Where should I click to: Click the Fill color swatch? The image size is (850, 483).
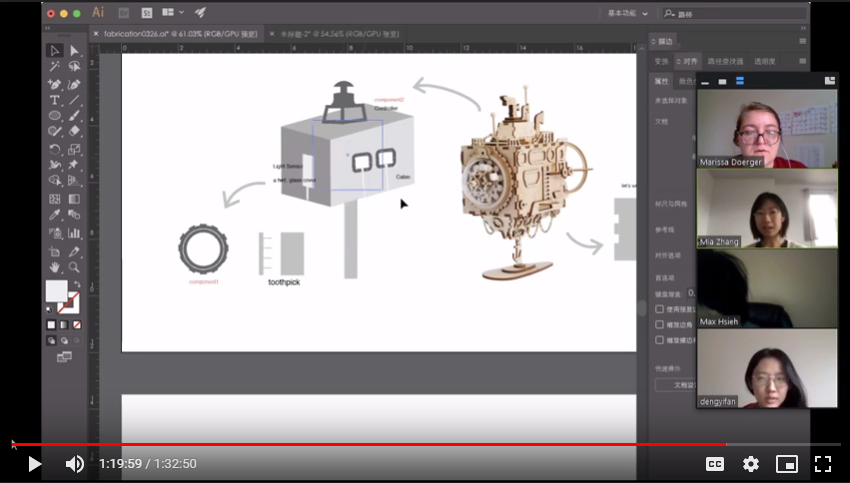pos(56,291)
